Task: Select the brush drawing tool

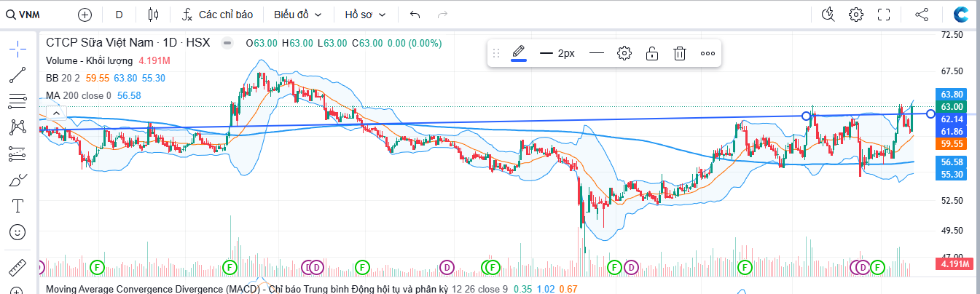Action: click(18, 180)
